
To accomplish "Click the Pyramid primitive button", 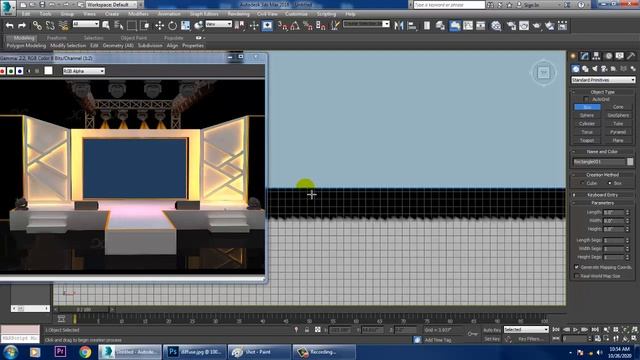I will [618, 132].
